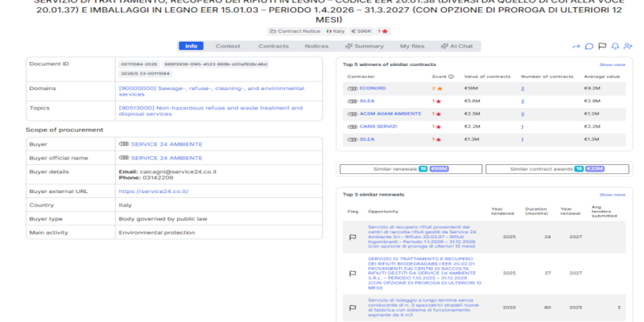This screenshot has height=322, width=644.
Task: Flag this notice with the top flag icon
Action: pos(602,46)
